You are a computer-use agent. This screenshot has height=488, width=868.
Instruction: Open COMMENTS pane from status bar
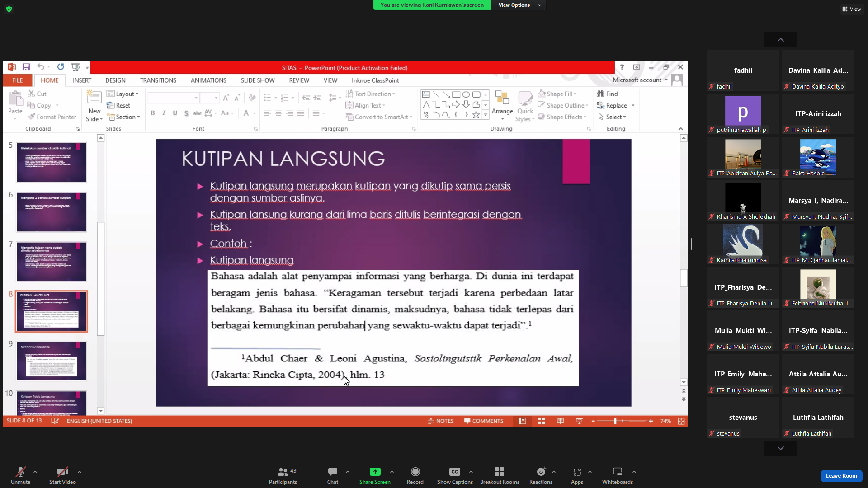coord(484,421)
